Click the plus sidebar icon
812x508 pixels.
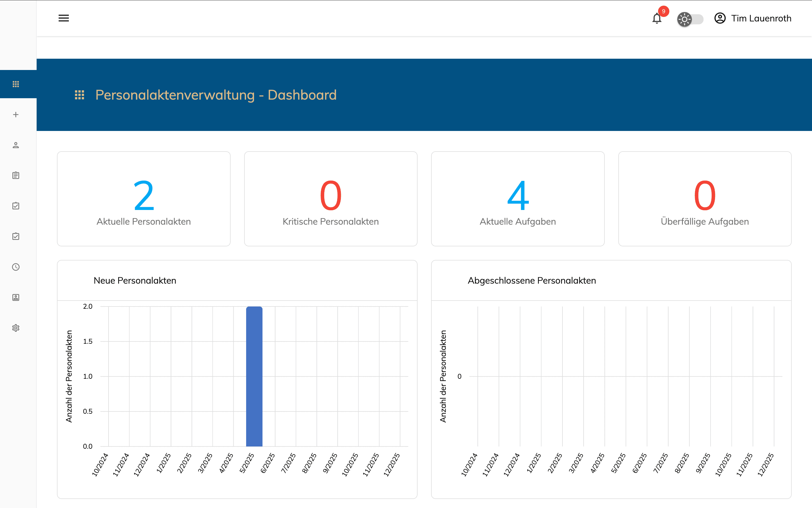(x=16, y=115)
